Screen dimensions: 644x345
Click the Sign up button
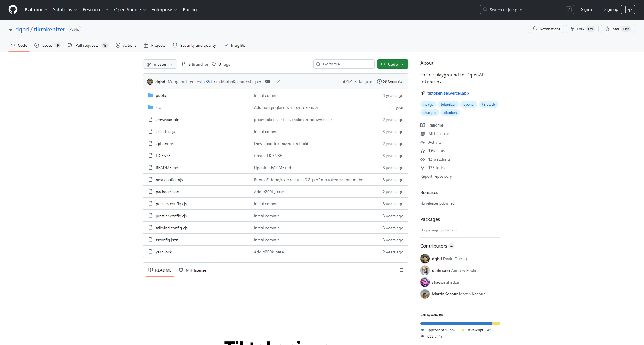[611, 10]
